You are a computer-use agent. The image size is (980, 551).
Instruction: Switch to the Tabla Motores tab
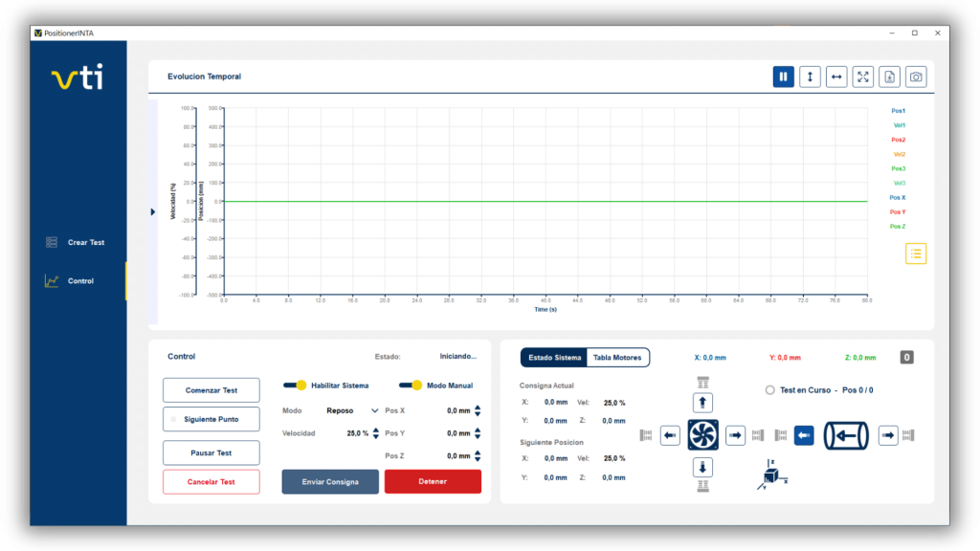click(617, 358)
